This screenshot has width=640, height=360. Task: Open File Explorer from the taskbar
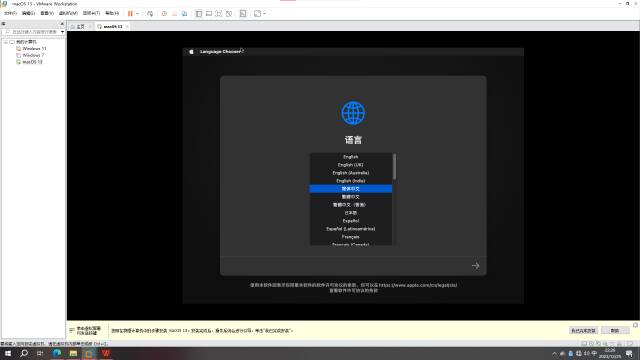pos(73,353)
